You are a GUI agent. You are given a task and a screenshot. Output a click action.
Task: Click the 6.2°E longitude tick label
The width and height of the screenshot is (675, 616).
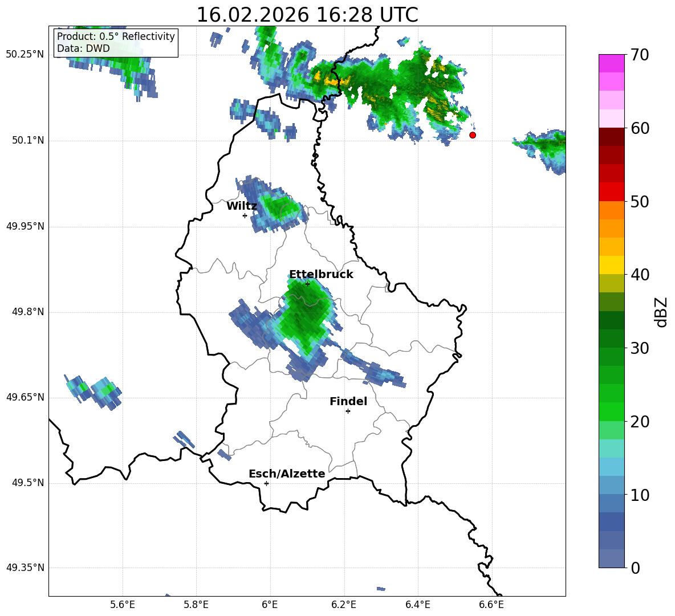click(344, 605)
